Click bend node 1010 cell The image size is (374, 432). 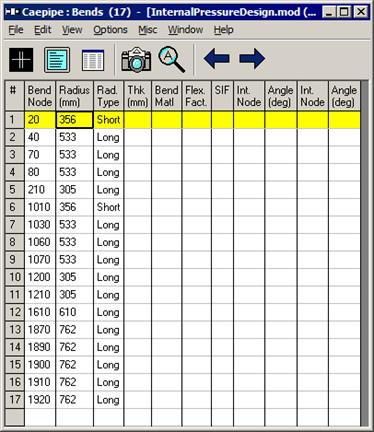click(40, 207)
